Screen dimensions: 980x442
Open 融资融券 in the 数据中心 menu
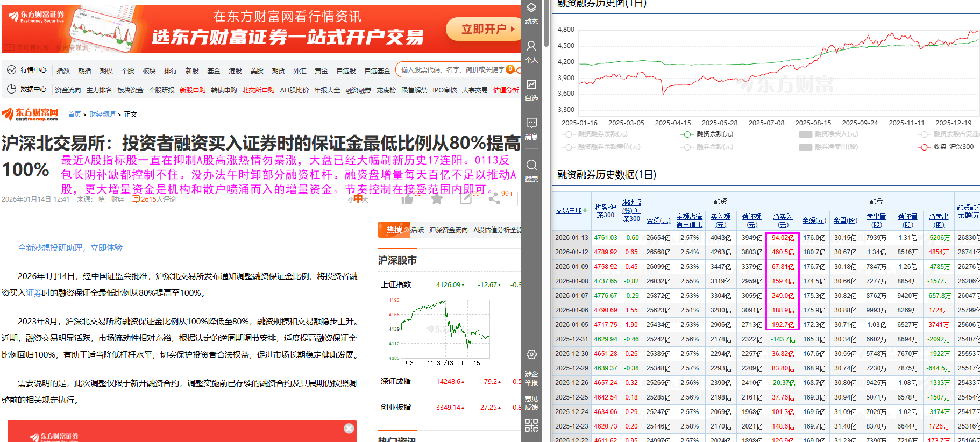(x=358, y=90)
